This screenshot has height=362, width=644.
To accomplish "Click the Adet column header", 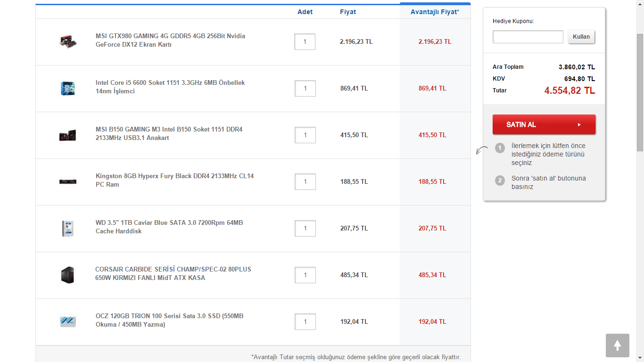I will [305, 12].
